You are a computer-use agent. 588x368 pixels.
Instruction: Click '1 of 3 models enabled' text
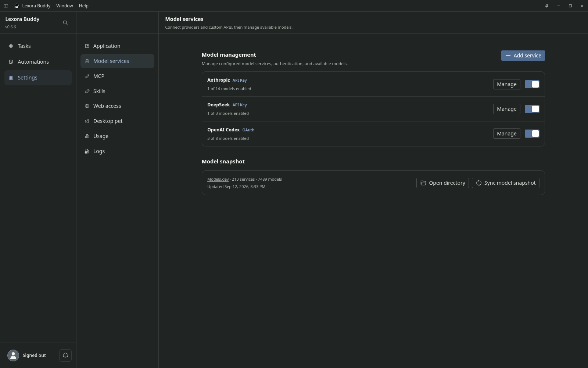pyautogui.click(x=228, y=113)
